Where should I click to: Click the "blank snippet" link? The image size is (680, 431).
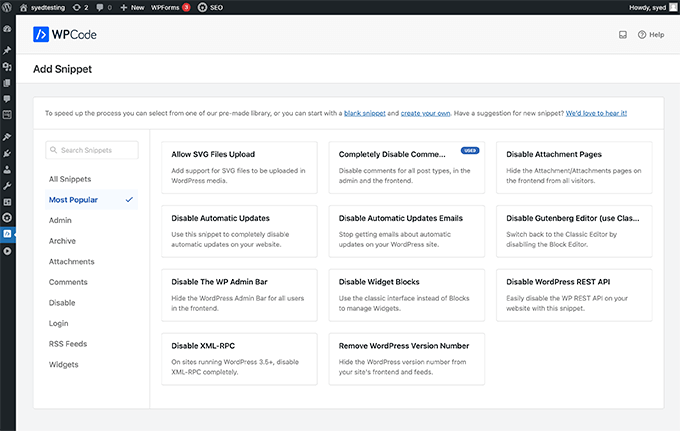coord(365,113)
